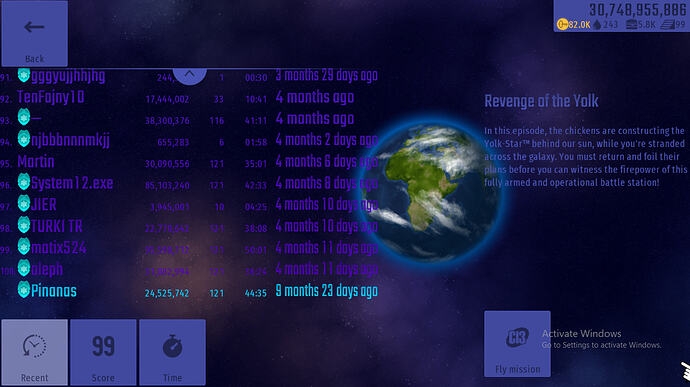Click the wave count 33 in TenFajny10's row

click(219, 100)
